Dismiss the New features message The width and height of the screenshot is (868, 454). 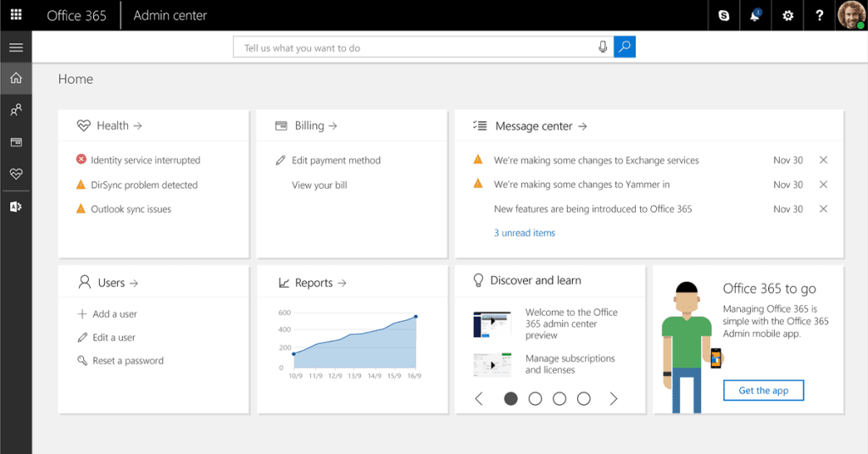(x=823, y=208)
